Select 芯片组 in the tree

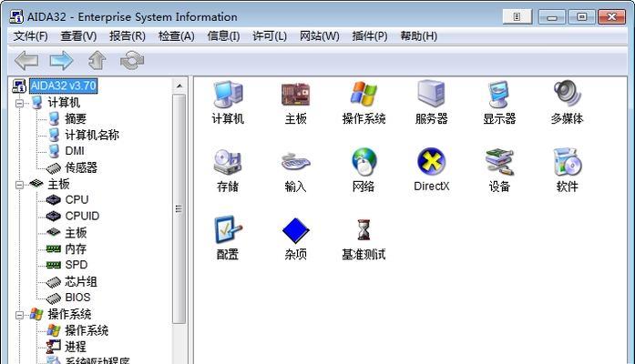pos(81,281)
